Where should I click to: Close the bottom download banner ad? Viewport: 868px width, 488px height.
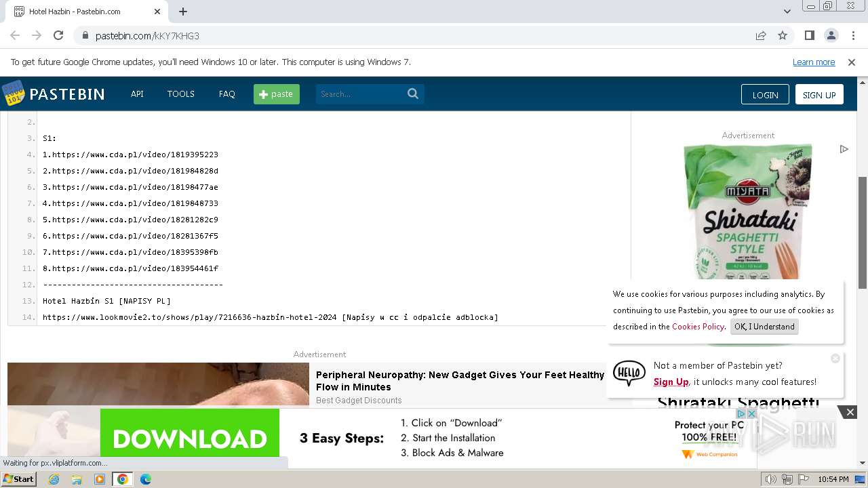[x=850, y=412]
